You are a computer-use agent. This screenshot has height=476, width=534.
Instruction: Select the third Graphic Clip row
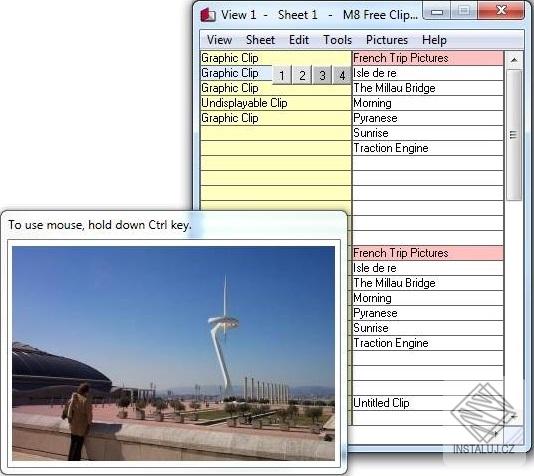point(276,88)
